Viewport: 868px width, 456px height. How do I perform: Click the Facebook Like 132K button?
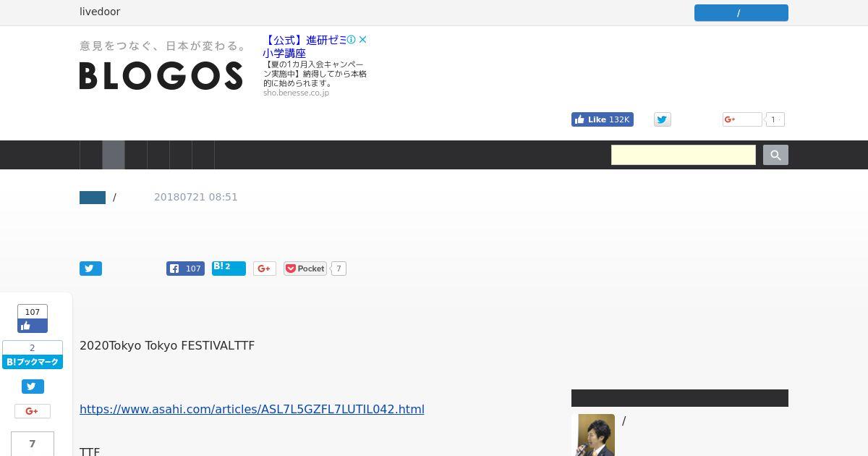click(x=603, y=119)
